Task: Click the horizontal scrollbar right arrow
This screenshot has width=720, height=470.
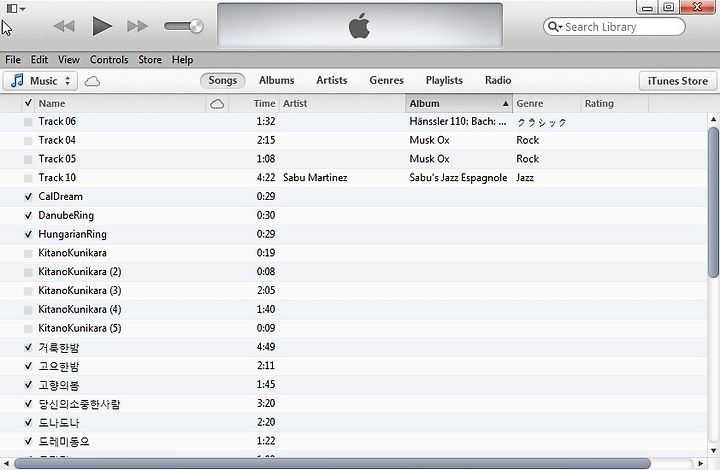Action: click(x=700, y=463)
